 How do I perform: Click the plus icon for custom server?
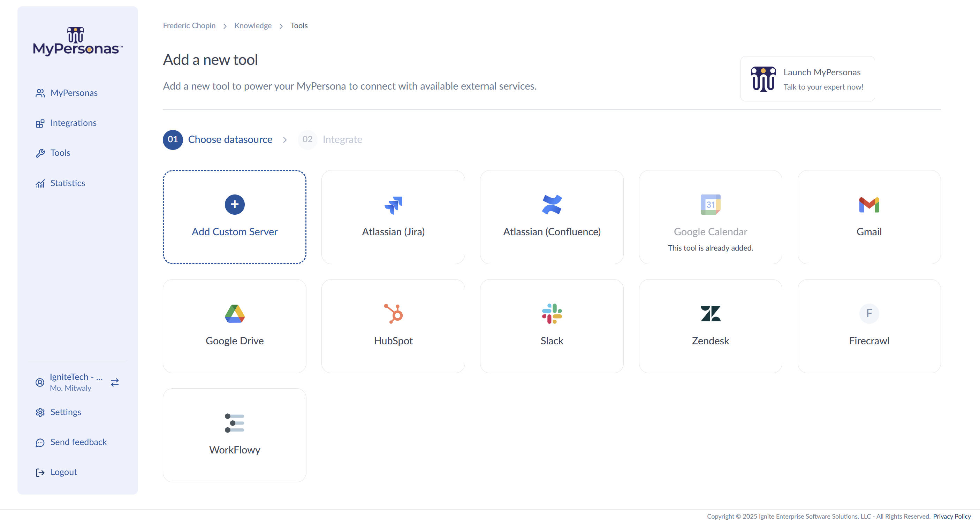[235, 205]
